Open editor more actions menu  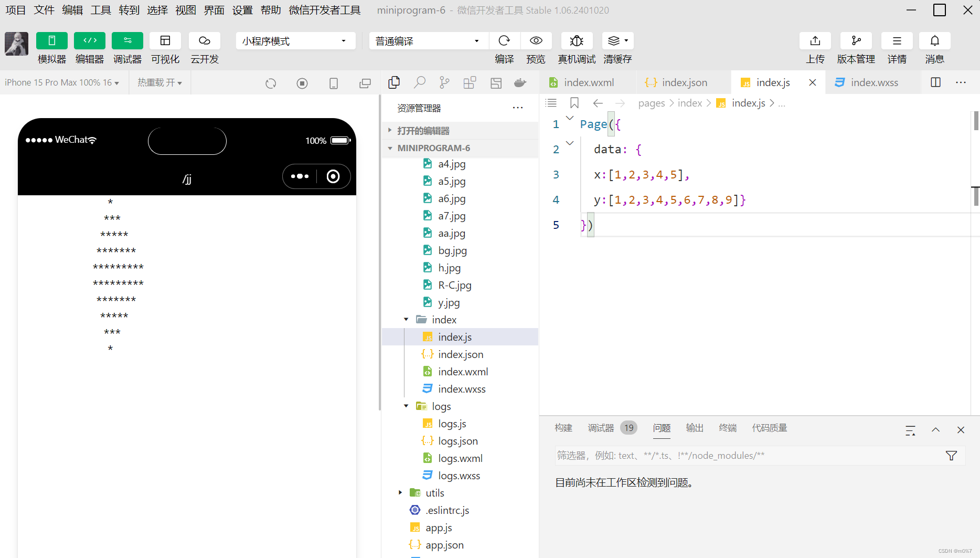[x=961, y=82]
